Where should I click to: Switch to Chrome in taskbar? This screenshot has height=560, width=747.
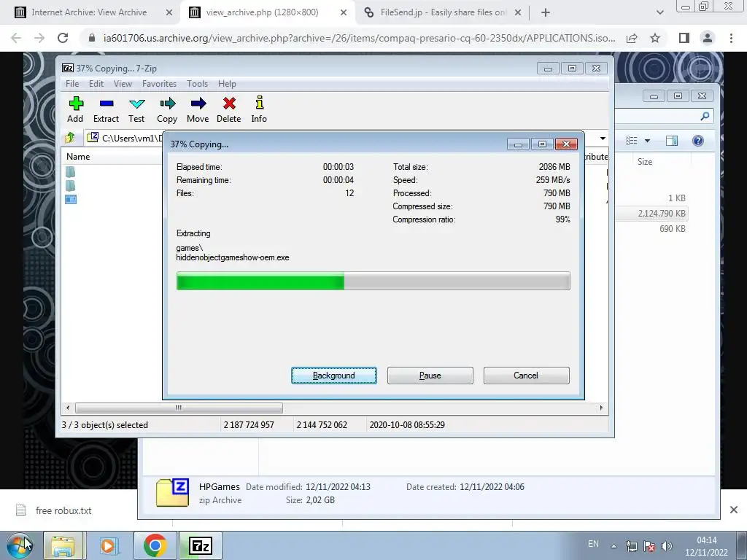click(155, 545)
